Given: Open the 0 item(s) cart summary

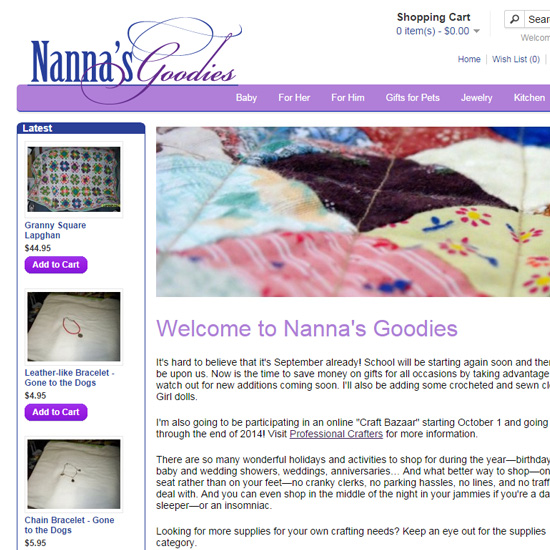Looking at the screenshot, I should coord(432,31).
